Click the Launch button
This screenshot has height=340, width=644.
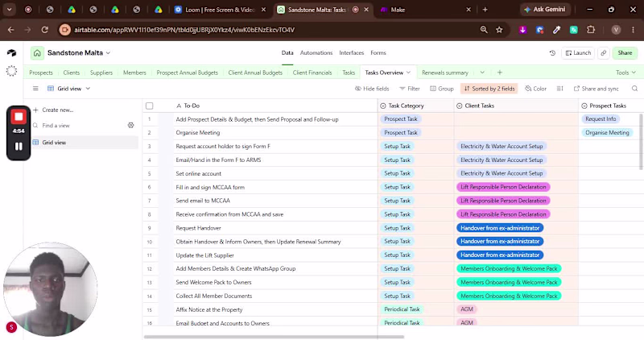pyautogui.click(x=578, y=53)
